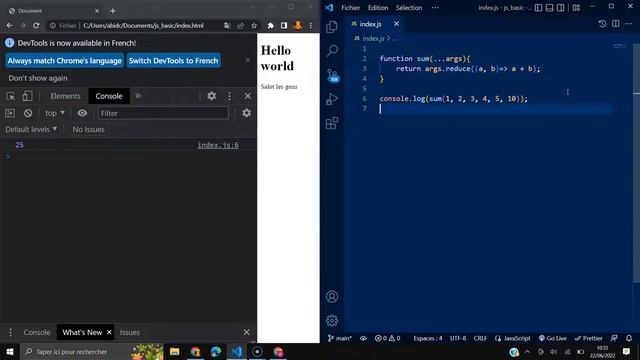Screen dimensions: 640x360
Task: Open Chrome extensions puzzle icon
Action: coord(270,25)
